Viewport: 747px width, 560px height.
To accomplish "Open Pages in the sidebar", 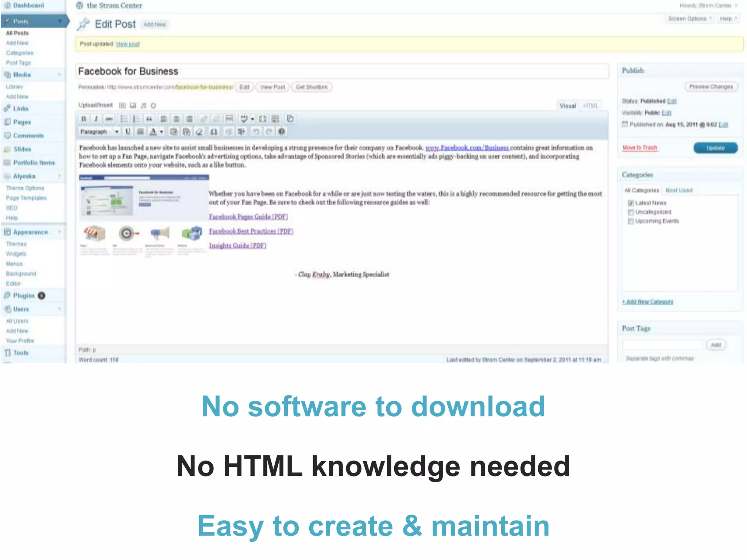I will [x=22, y=122].
